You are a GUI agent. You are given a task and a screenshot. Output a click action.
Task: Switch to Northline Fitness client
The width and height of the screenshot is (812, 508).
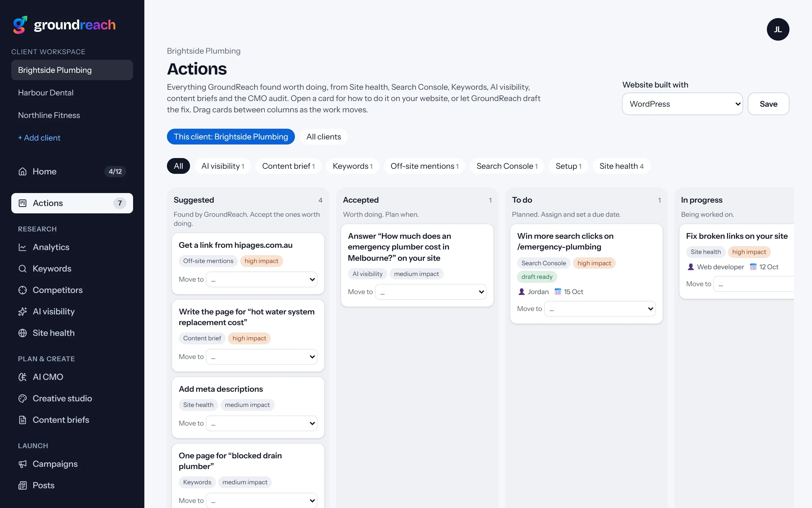tap(72, 115)
